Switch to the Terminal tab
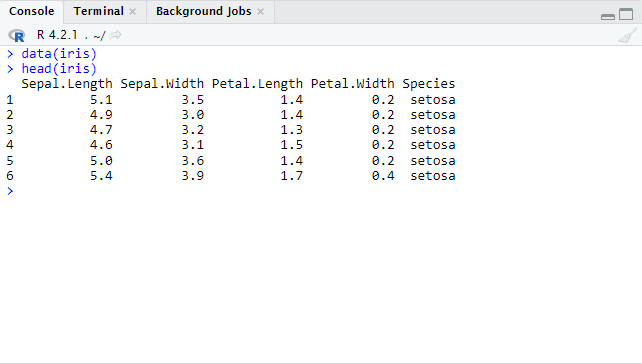This screenshot has height=364, width=642. click(99, 11)
